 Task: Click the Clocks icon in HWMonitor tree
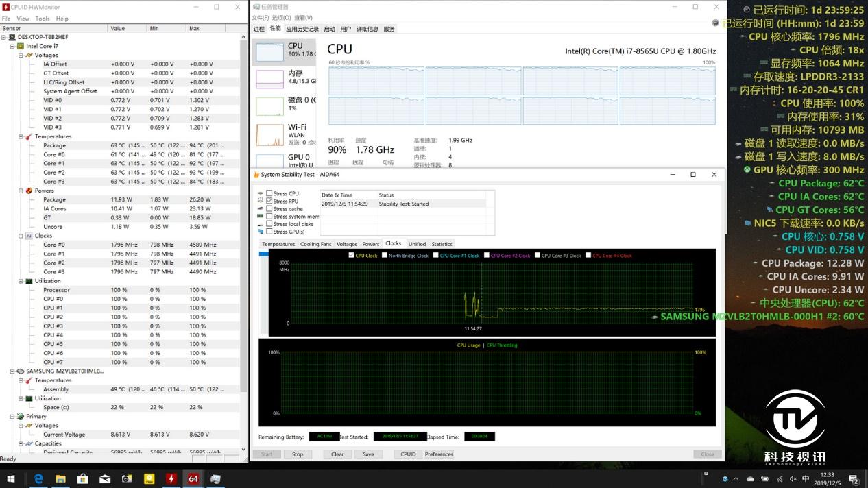tap(29, 236)
